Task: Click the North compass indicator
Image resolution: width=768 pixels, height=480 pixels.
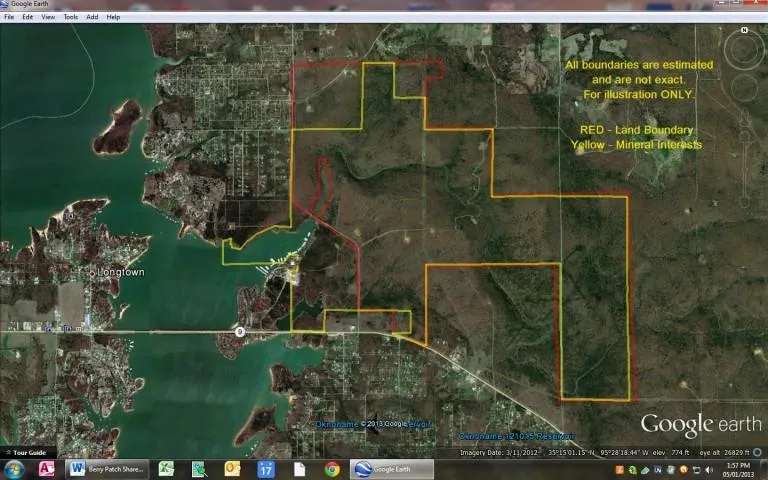Action: point(744,31)
